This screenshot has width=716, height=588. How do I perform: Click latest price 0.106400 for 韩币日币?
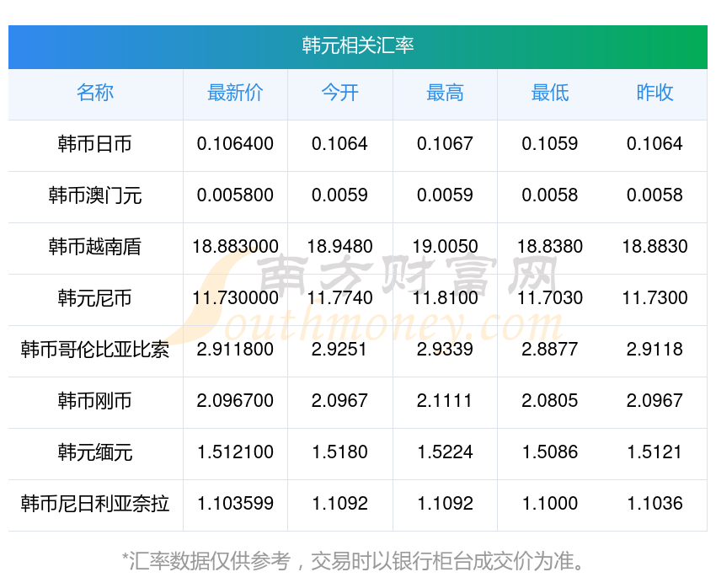[235, 144]
